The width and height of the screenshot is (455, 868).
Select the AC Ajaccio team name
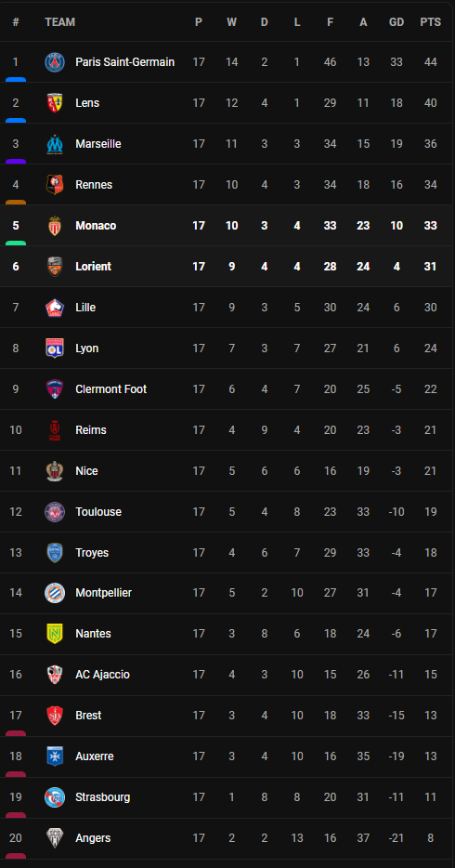coord(102,675)
